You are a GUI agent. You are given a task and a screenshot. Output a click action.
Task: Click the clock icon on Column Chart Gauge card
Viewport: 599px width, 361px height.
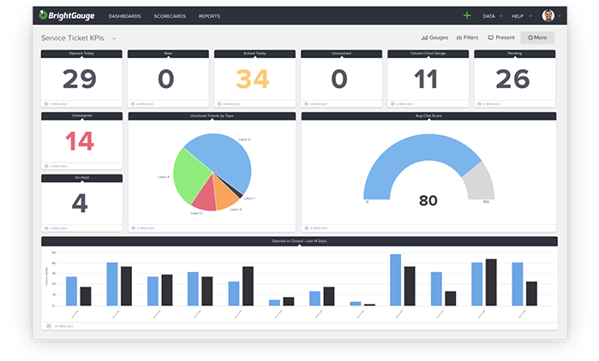(393, 104)
